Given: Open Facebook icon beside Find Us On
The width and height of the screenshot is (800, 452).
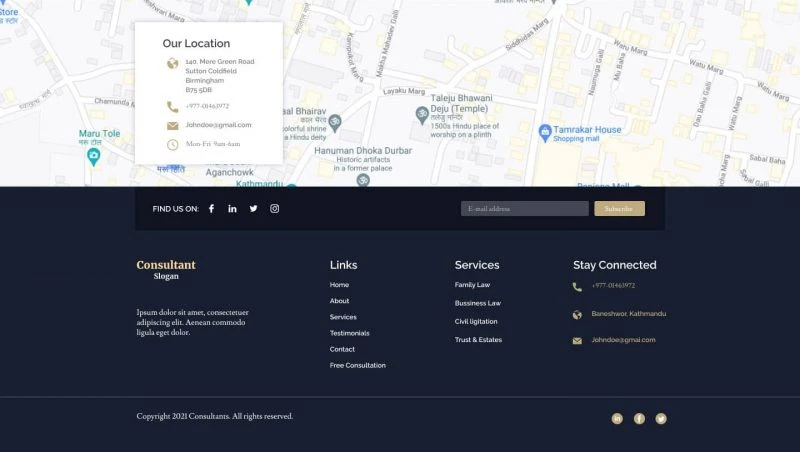Looking at the screenshot, I should (211, 209).
